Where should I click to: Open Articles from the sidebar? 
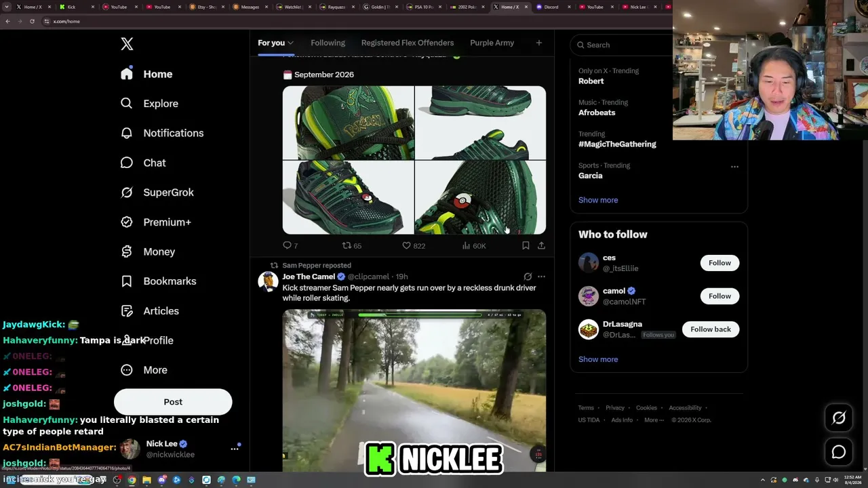pyautogui.click(x=150, y=311)
